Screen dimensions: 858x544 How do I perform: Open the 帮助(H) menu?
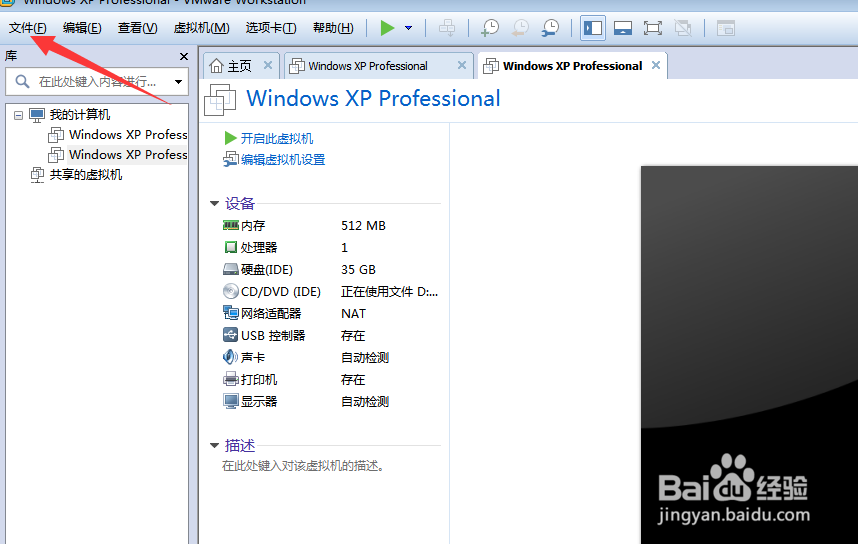coord(333,28)
